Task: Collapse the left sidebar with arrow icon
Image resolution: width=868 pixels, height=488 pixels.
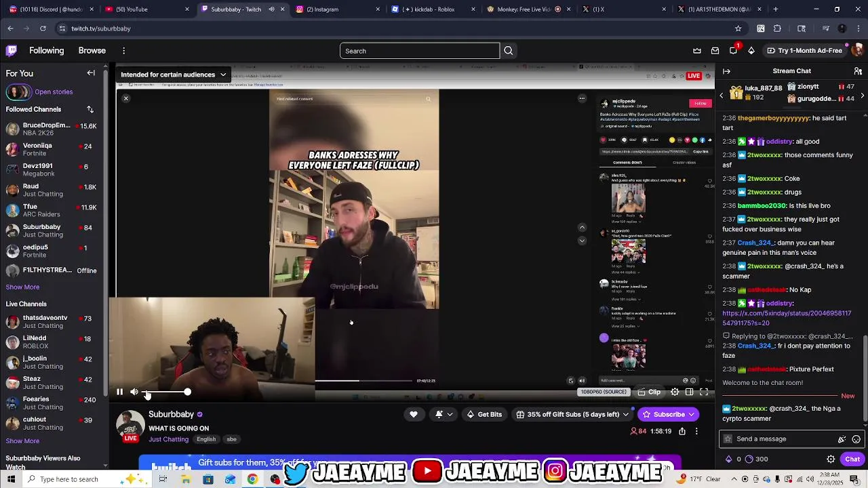Action: coord(91,73)
